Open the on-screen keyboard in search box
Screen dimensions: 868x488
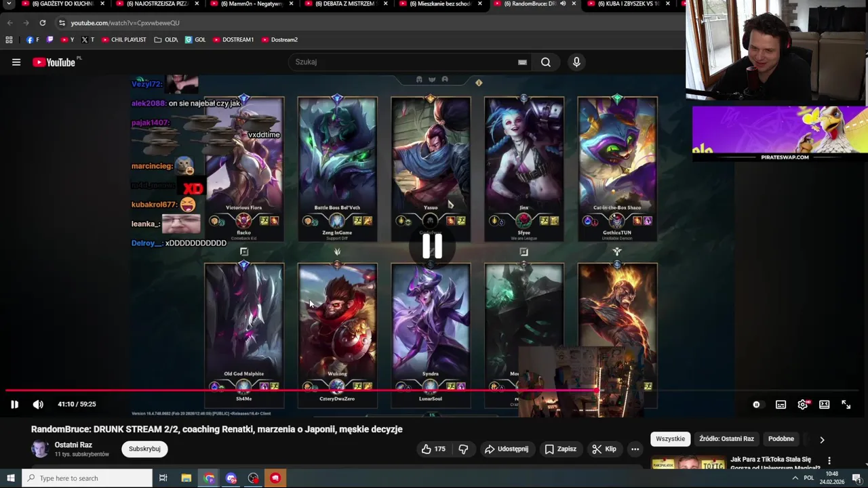point(522,62)
